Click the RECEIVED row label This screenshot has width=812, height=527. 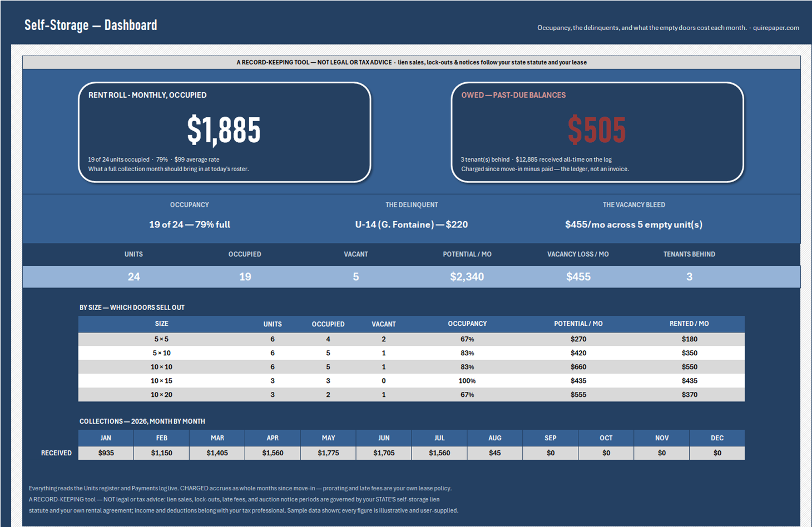56,453
